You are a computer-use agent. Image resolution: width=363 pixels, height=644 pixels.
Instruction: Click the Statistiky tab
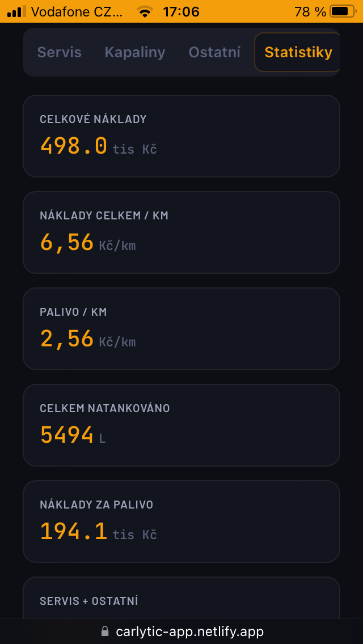(x=297, y=53)
